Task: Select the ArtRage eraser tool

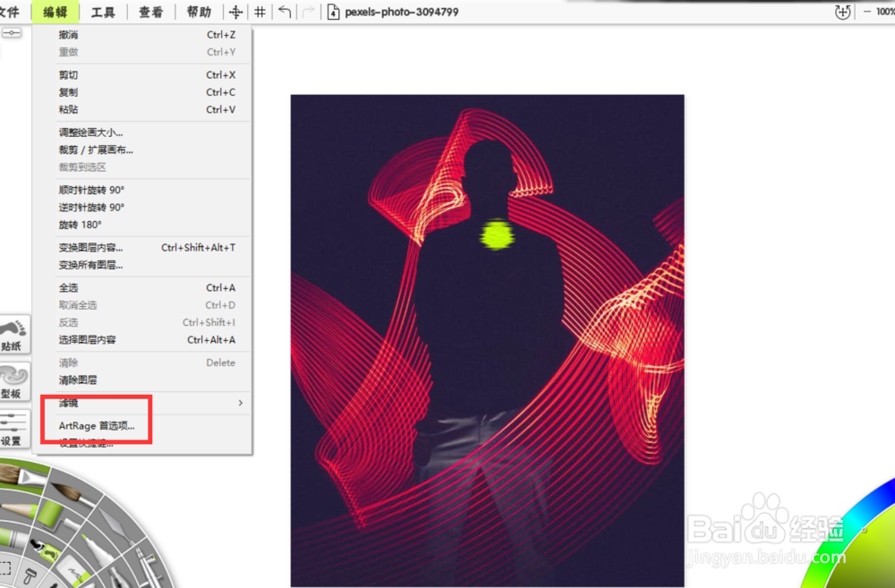Action: point(73,572)
